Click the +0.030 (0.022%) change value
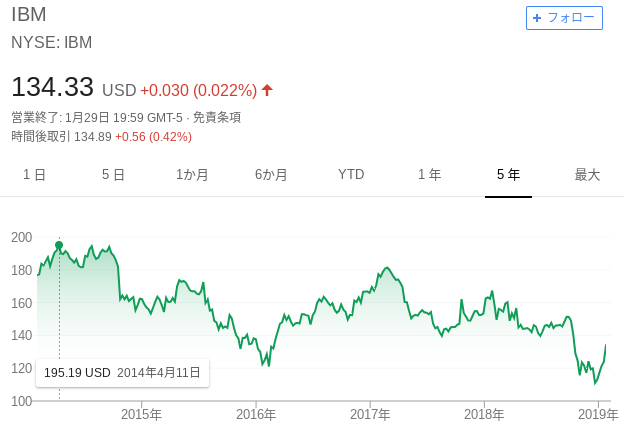The image size is (624, 428). [199, 90]
